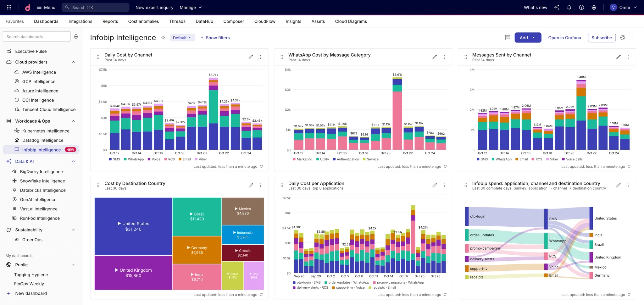This screenshot has height=305, width=644.
Task: Collapse the Data & AI section
Action: (x=73, y=161)
